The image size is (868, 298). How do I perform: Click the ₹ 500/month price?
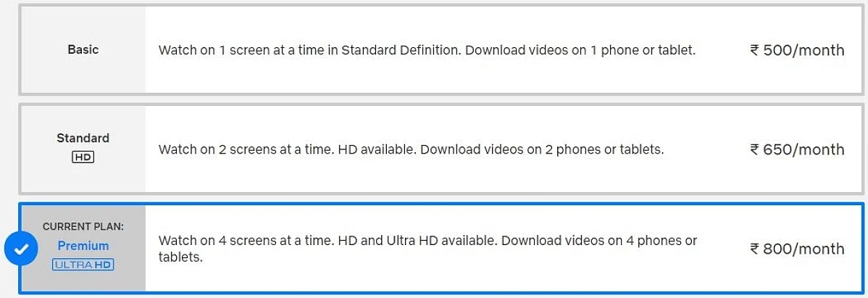[797, 51]
